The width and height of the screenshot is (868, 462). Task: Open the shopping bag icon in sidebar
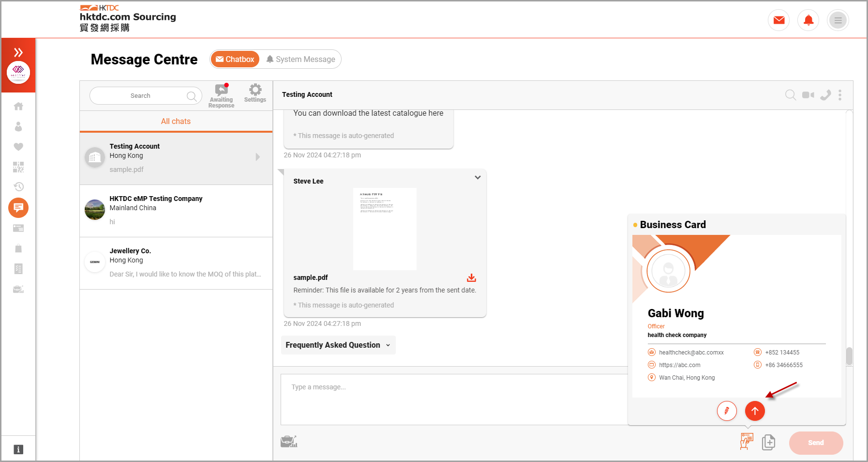coord(18,248)
